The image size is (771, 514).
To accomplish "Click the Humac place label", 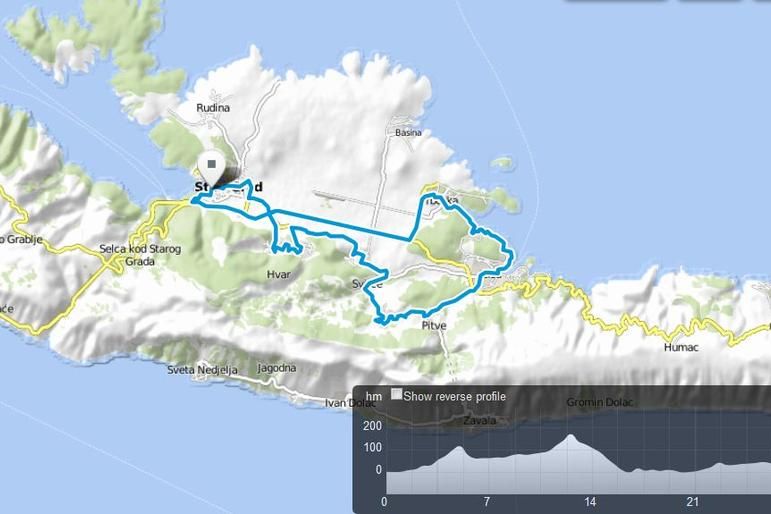I will 681,348.
